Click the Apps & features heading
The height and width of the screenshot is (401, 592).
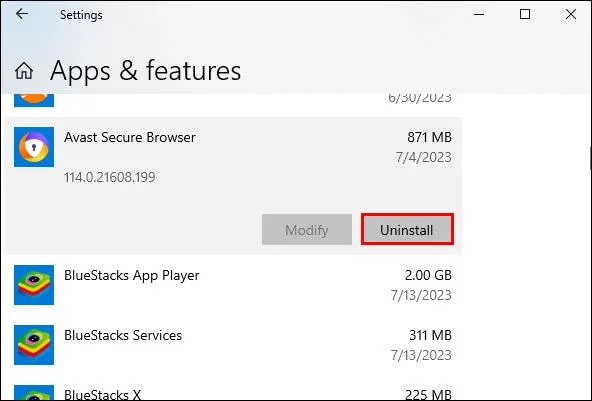[145, 71]
